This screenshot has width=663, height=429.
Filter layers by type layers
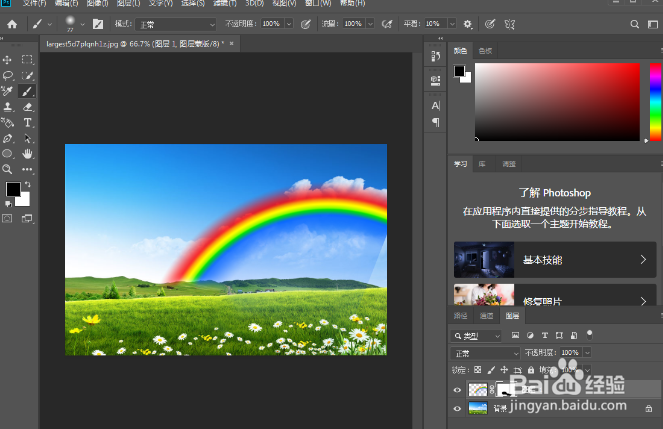545,336
